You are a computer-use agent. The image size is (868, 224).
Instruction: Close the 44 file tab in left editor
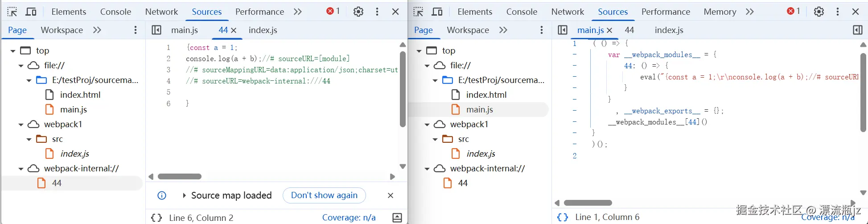click(x=234, y=30)
